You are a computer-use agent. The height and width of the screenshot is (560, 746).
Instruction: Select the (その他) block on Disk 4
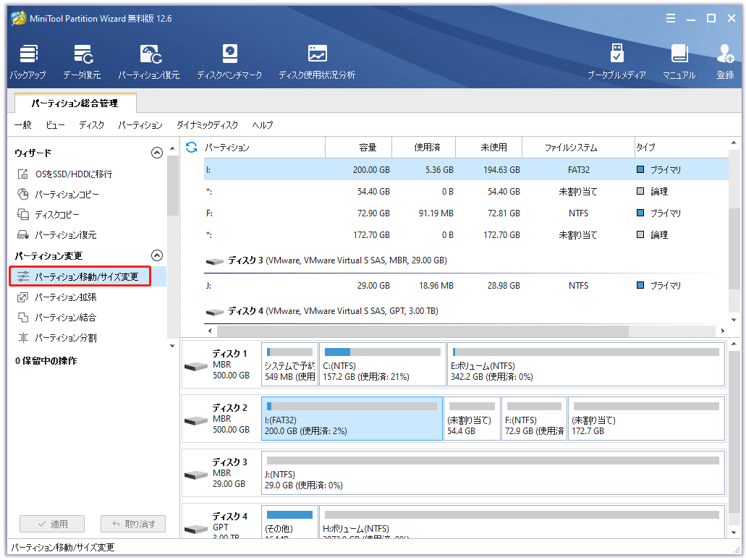click(x=289, y=522)
